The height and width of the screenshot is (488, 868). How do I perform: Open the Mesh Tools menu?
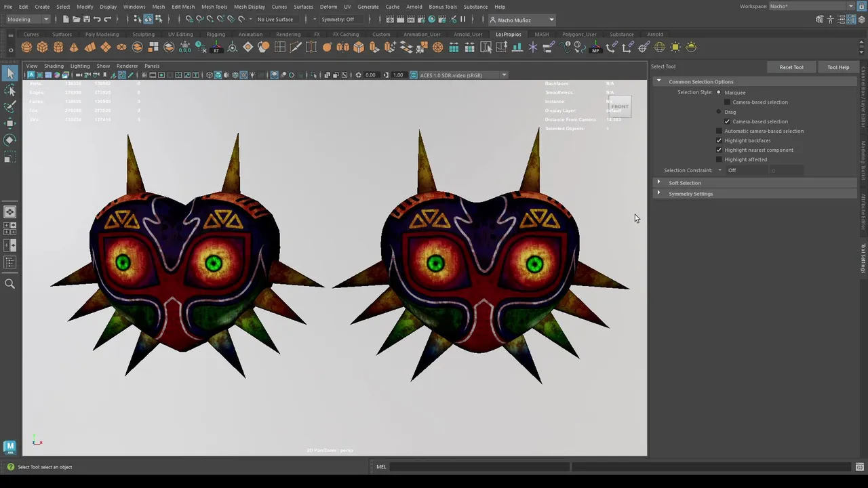click(x=214, y=7)
